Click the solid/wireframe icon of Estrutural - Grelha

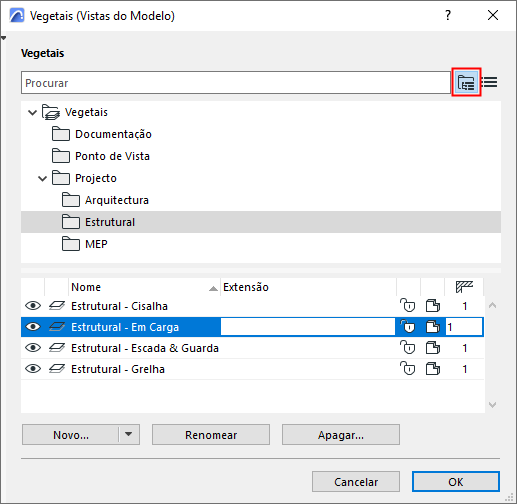[433, 369]
